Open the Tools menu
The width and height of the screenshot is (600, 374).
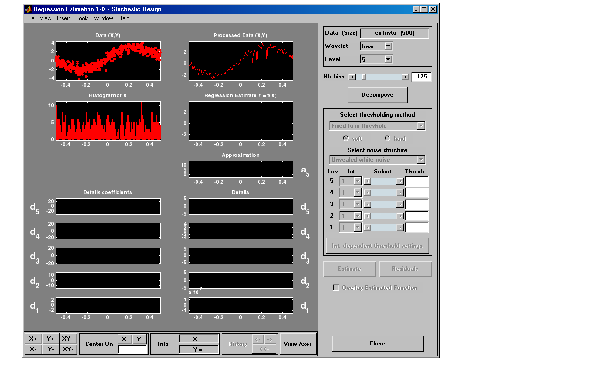tap(83, 18)
